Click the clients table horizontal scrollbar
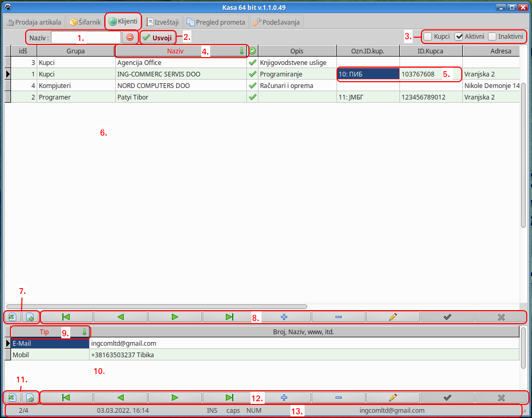Image resolution: width=532 pixels, height=418 pixels. coord(156,306)
